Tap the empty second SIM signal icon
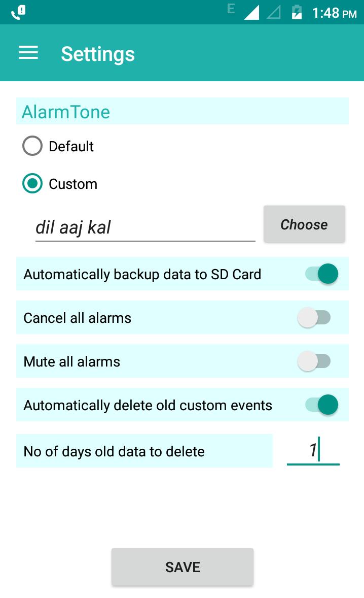The image size is (364, 598). pos(273,12)
